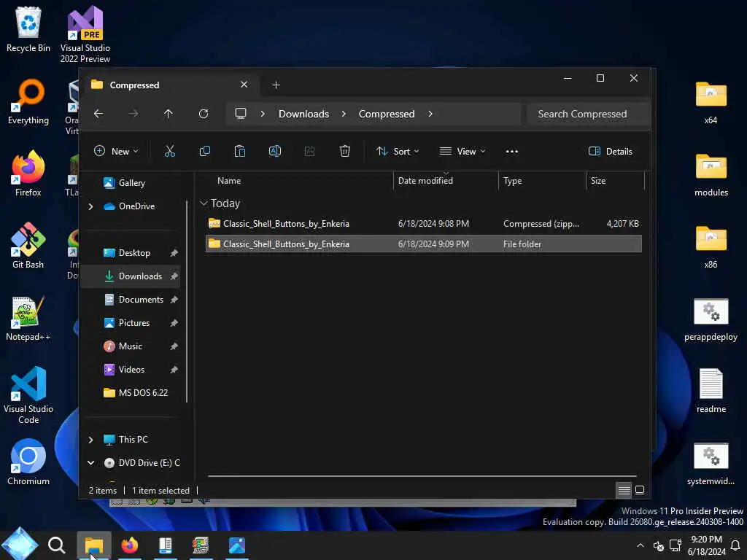Collapse the Today group
Viewport: 747px width, 560px height.
pos(204,203)
